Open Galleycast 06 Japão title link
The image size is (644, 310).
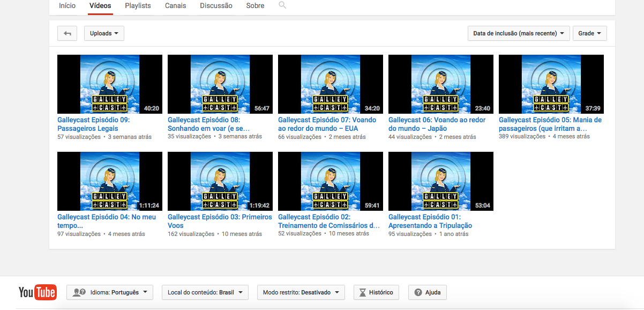pyautogui.click(x=437, y=124)
